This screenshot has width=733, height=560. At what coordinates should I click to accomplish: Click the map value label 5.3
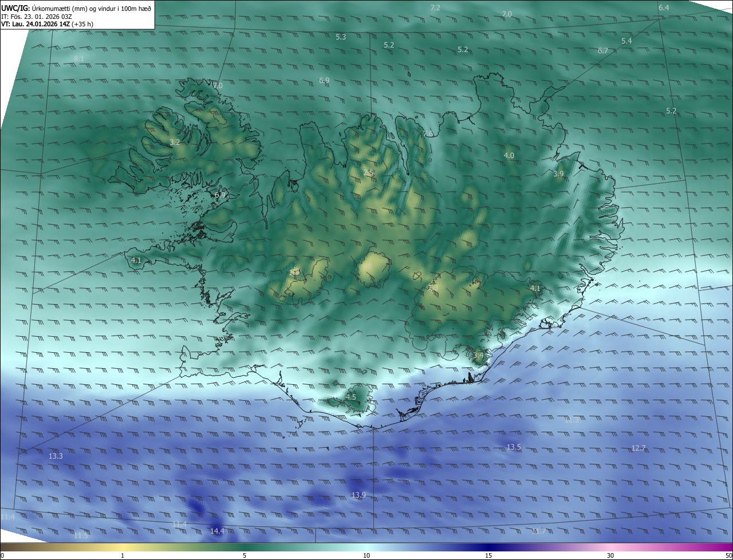(341, 37)
